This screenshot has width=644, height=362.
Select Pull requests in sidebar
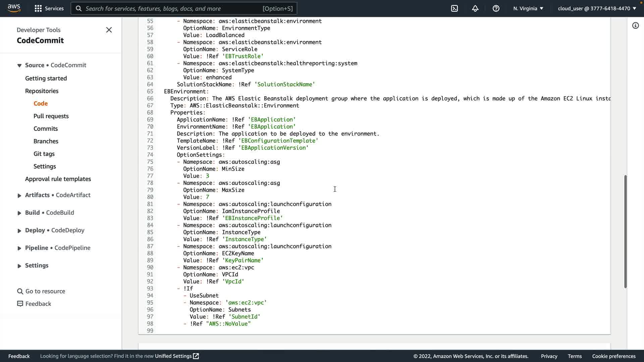[51, 116]
